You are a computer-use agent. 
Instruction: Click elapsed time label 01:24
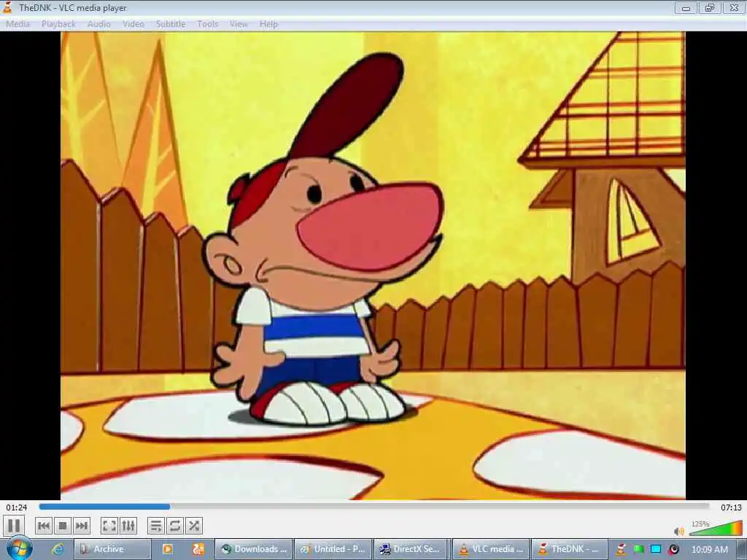(17, 507)
